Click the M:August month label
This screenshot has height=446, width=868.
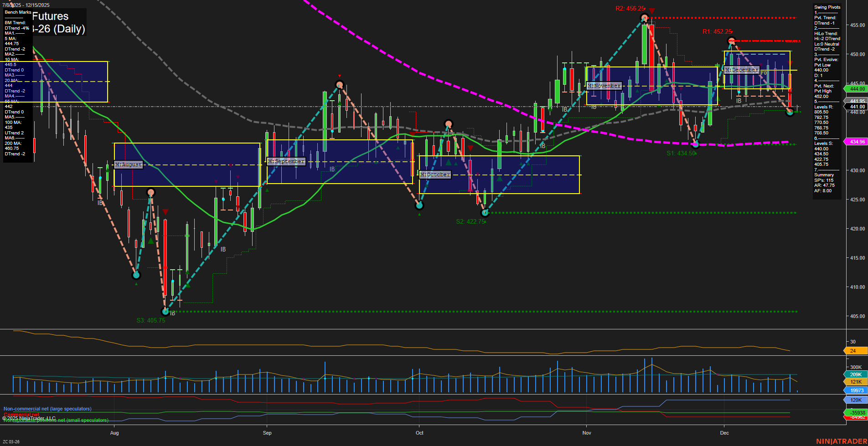tap(128, 164)
